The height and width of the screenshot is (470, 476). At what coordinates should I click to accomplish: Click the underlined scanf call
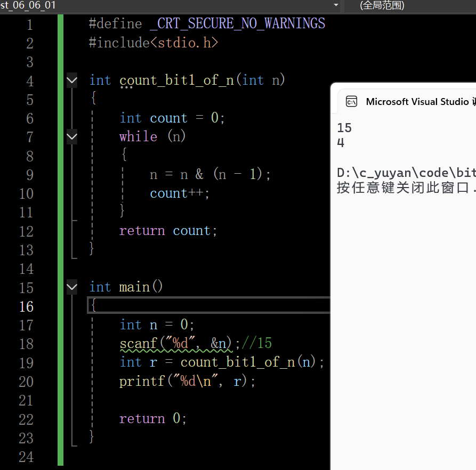click(x=176, y=344)
